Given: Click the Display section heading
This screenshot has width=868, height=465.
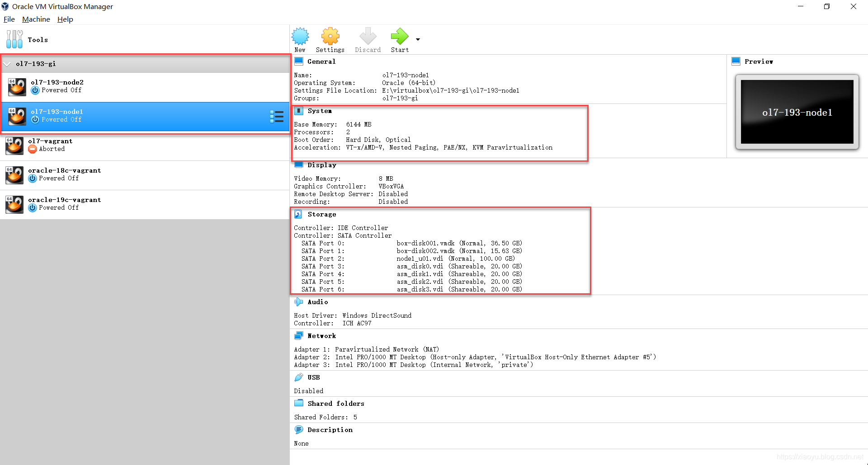Looking at the screenshot, I should pos(322,165).
